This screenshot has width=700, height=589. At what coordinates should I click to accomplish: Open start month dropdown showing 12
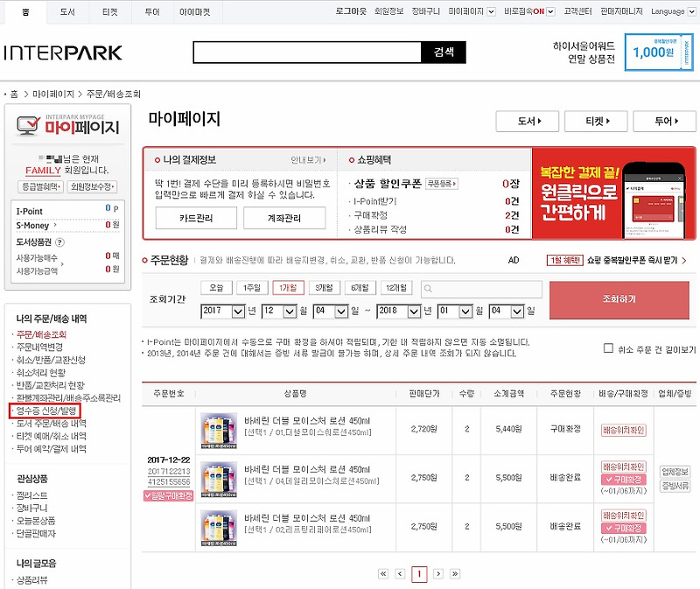pyautogui.click(x=279, y=311)
